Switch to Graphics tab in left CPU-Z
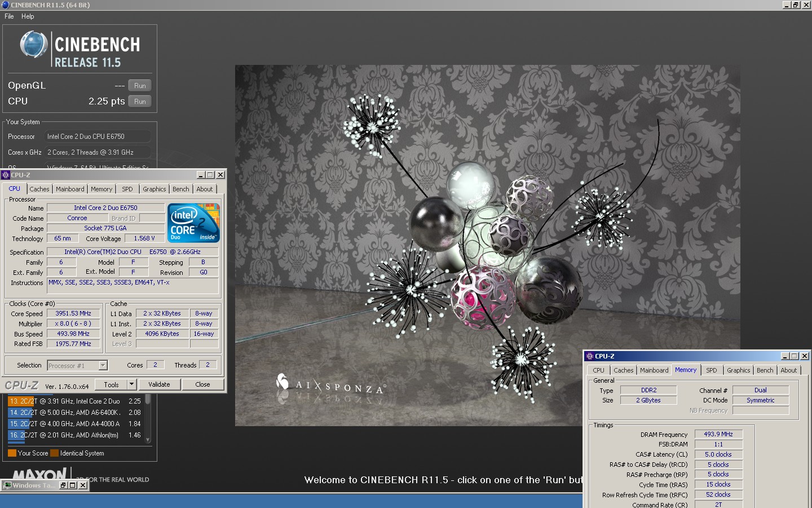812x508 pixels. 154,189
